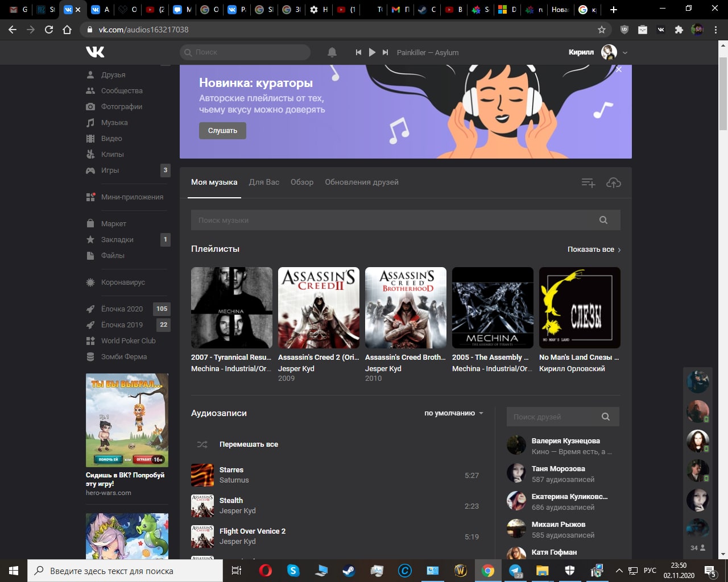728x582 pixels.
Task: Open Chrome extensions puzzle icon
Action: pos(679,30)
